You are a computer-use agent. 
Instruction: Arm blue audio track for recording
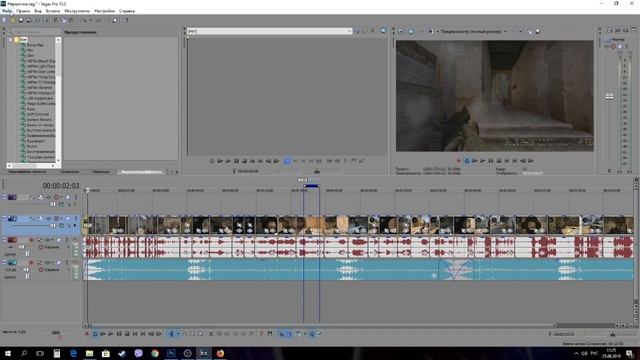[31, 262]
